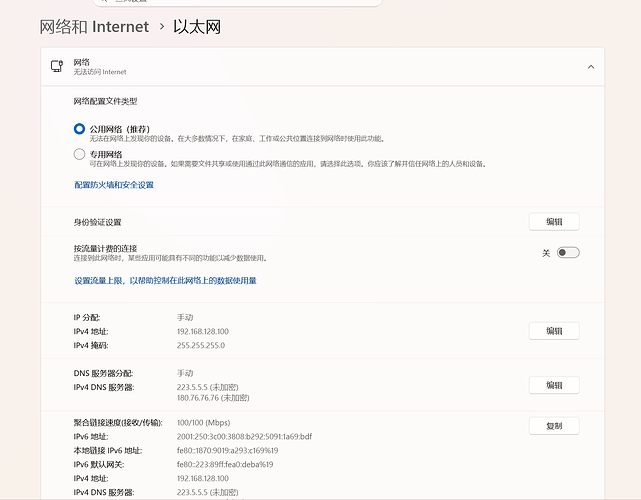641x500 pixels.
Task: Open data limit settings link
Action: (165, 280)
